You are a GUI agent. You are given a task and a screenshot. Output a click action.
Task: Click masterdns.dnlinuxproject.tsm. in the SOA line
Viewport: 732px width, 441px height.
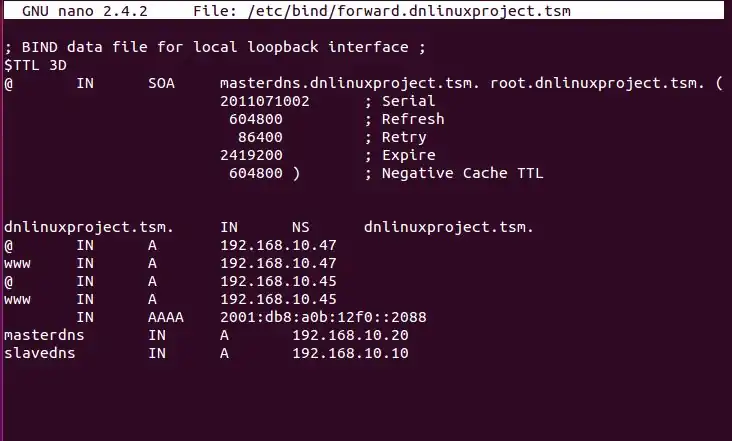350,83
